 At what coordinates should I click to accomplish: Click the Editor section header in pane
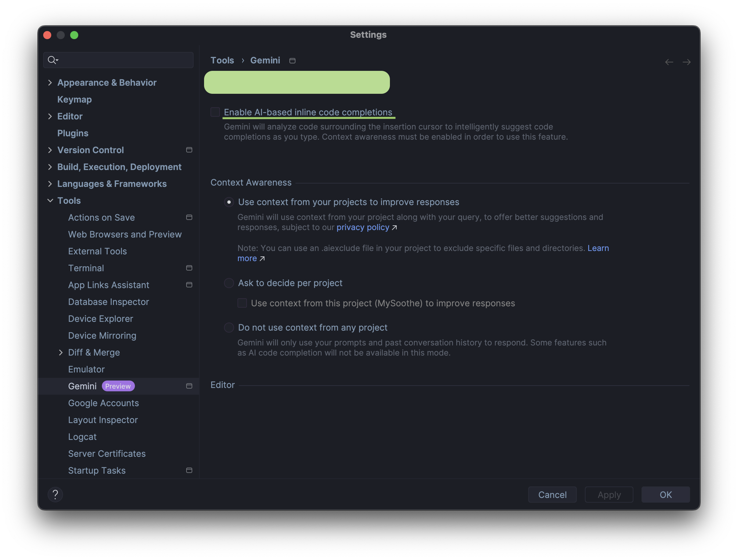(x=223, y=385)
